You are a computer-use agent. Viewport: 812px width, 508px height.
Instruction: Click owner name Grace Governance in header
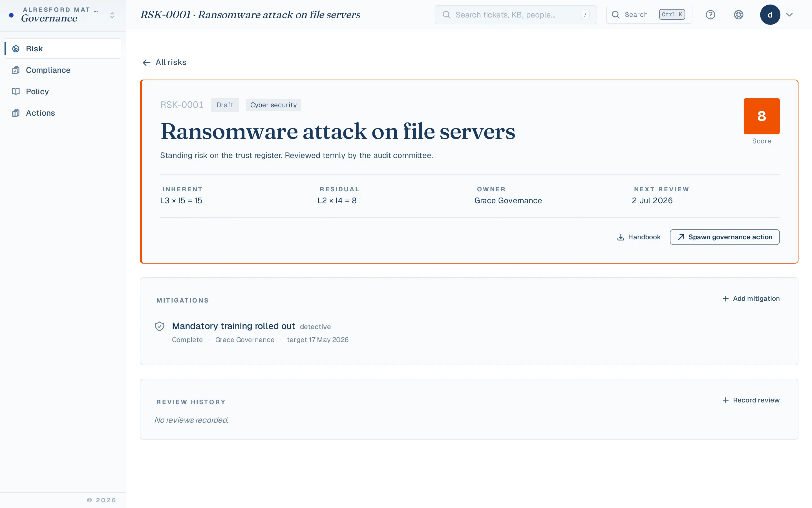(x=508, y=201)
